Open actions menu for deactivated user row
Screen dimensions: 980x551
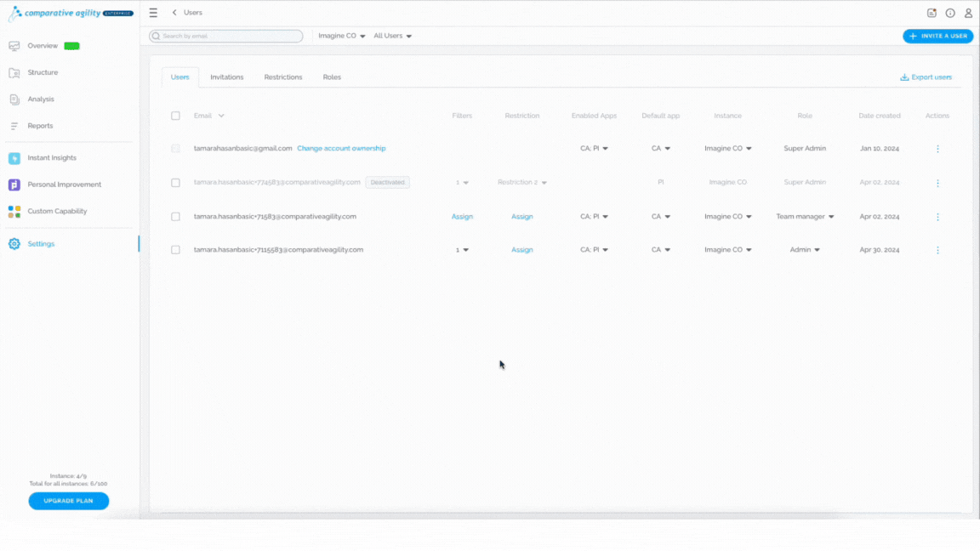(x=937, y=183)
